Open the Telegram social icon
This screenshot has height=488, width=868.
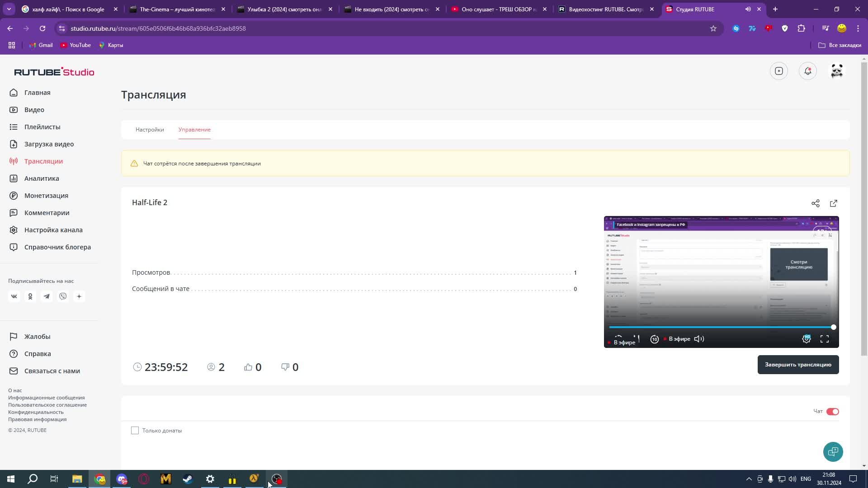(x=47, y=296)
